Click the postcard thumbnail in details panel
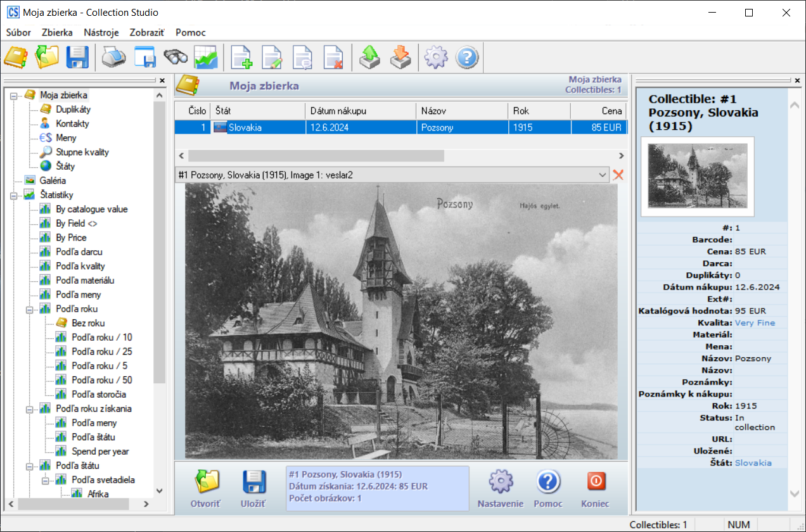 698,176
